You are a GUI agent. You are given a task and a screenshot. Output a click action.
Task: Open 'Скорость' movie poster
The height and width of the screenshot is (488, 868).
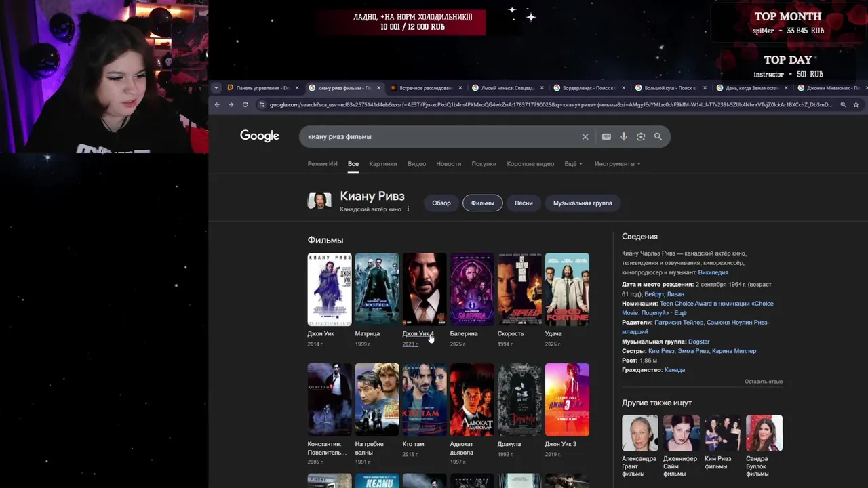pos(519,289)
